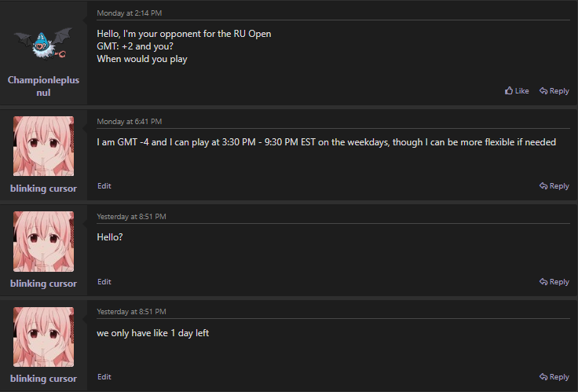The width and height of the screenshot is (578, 392).
Task: Edit the post about GMT -4 availability
Action: pos(104,186)
